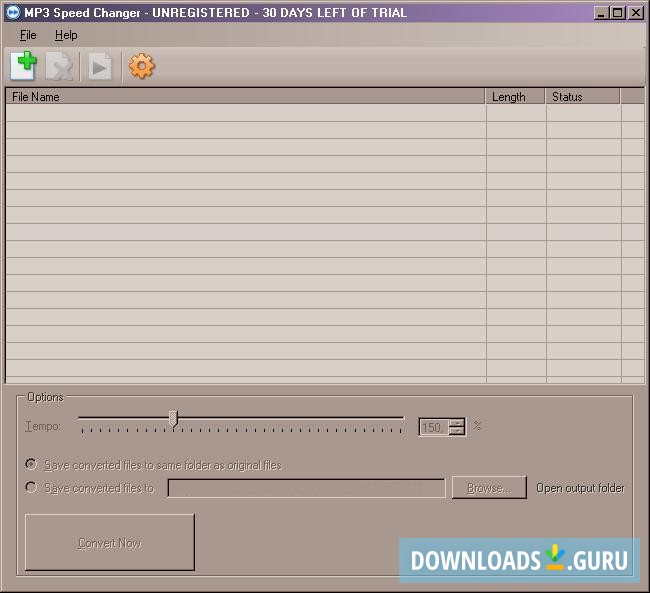
Task: Click the Tempo percentage value field
Action: click(x=434, y=427)
